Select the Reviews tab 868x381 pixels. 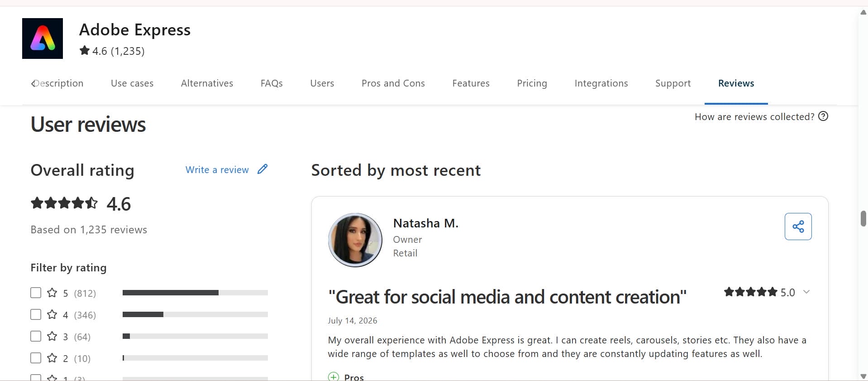[736, 83]
